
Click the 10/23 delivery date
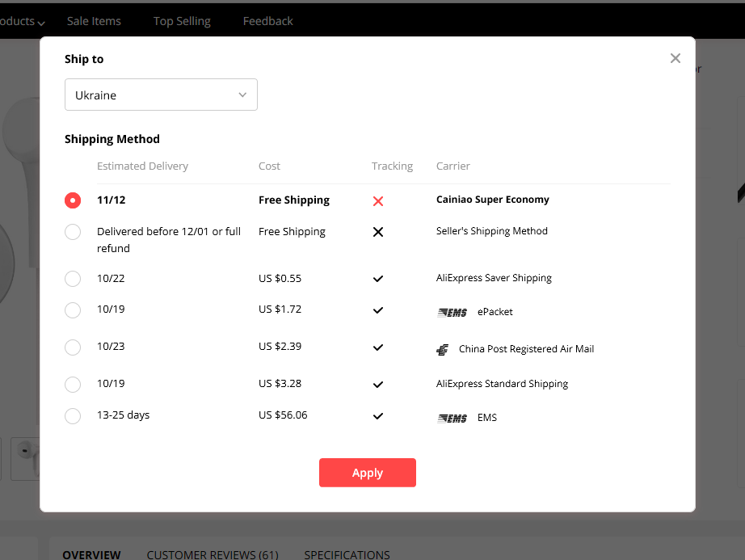coord(111,346)
